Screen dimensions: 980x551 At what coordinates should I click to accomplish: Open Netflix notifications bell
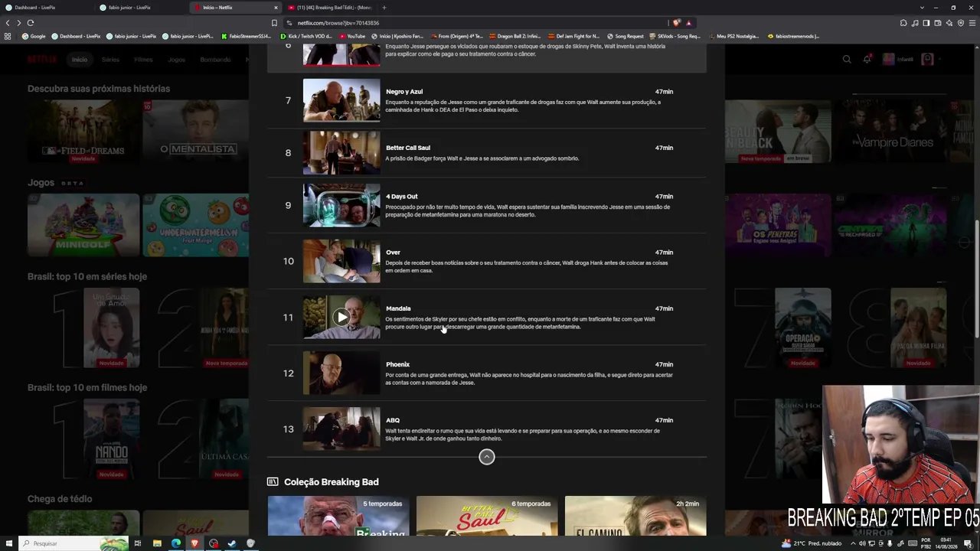pyautogui.click(x=867, y=59)
